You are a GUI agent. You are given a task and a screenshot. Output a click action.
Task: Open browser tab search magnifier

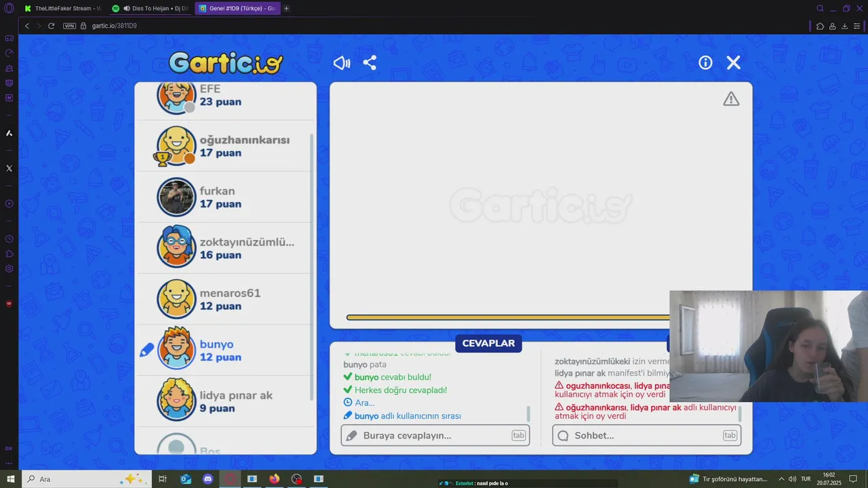tap(820, 8)
